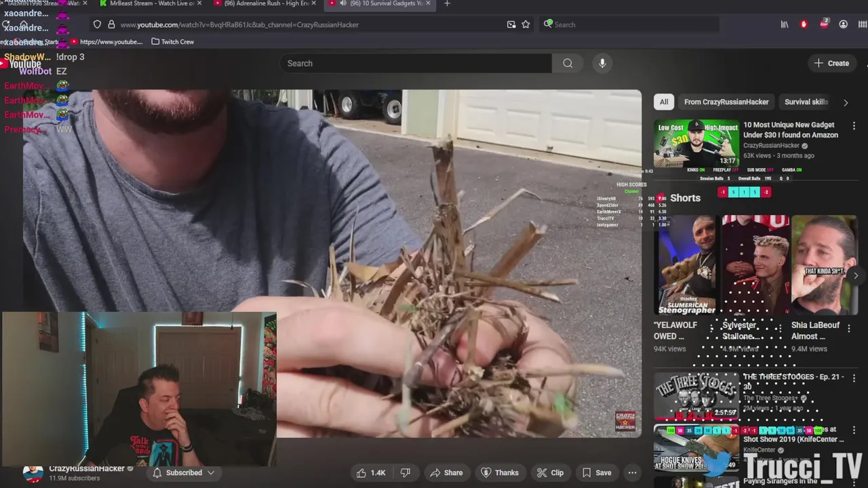Click the Thanks heart-dollar button
The image size is (868, 488).
pos(500,472)
